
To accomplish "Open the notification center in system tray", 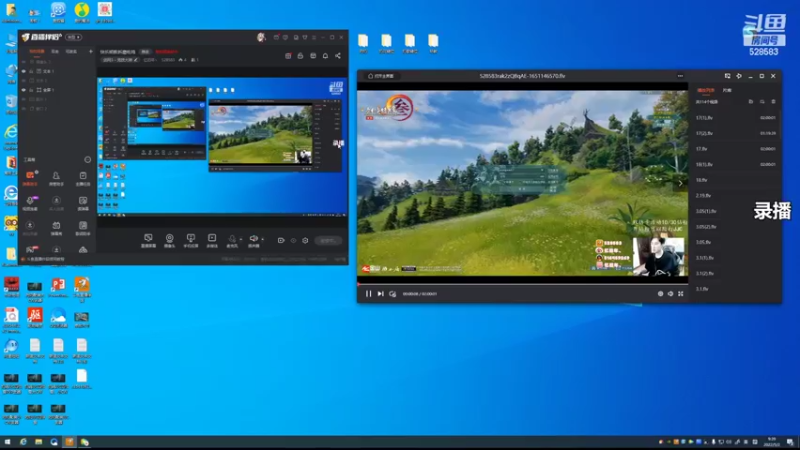I will click(790, 442).
